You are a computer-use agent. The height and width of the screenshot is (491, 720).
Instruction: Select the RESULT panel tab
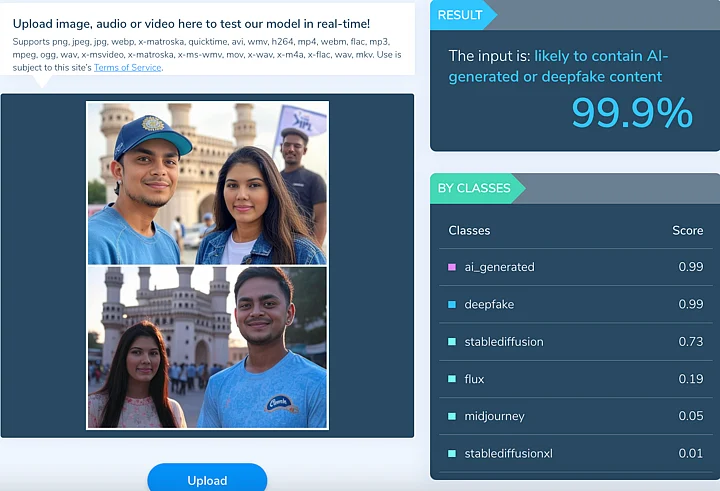463,15
